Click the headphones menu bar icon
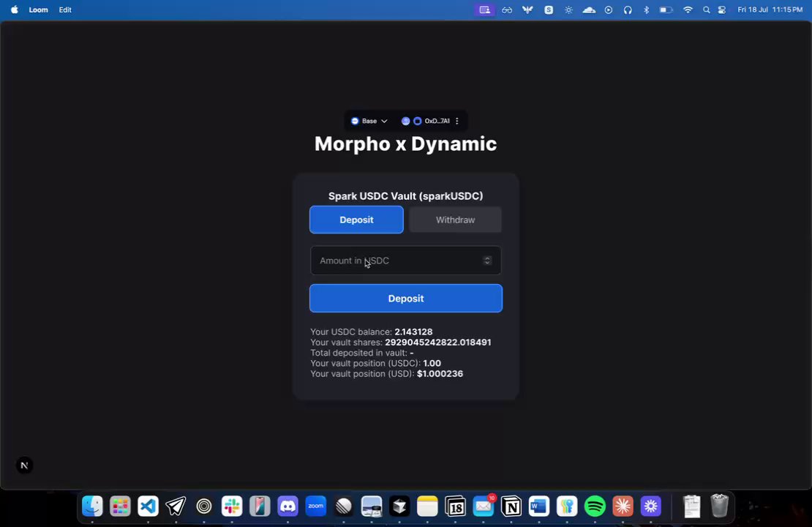 628,10
